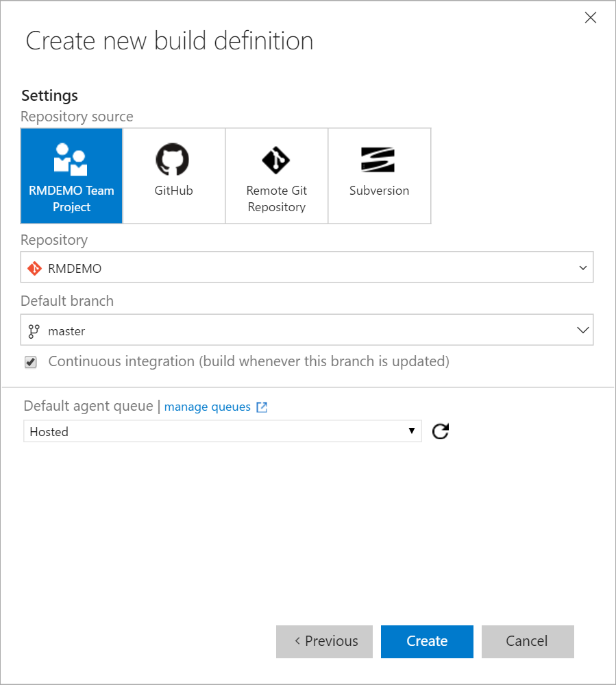Screen dimensions: 616x685
Task: Select the Repository source section label
Action: click(77, 117)
